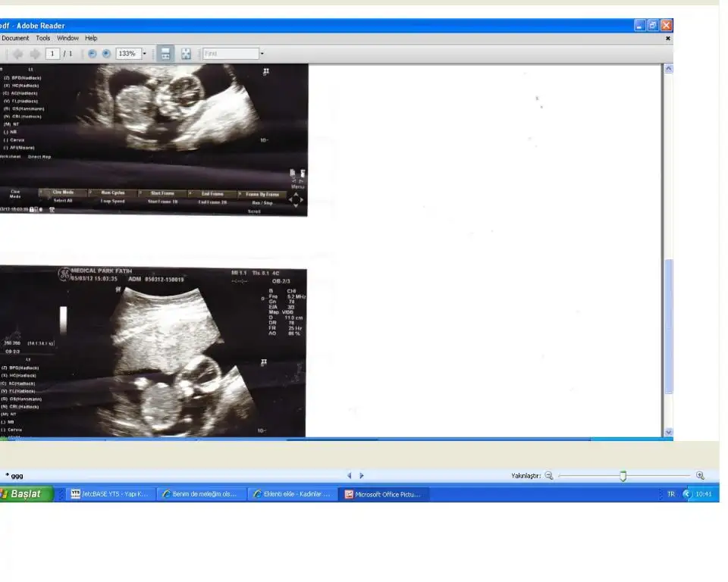Go to the previous page arrow in Adobe Reader

[x=18, y=54]
